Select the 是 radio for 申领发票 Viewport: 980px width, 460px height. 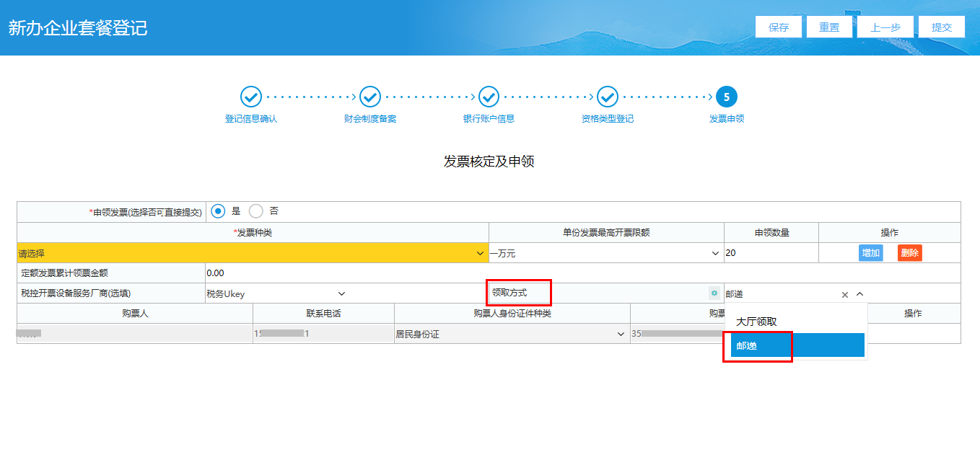click(217, 210)
